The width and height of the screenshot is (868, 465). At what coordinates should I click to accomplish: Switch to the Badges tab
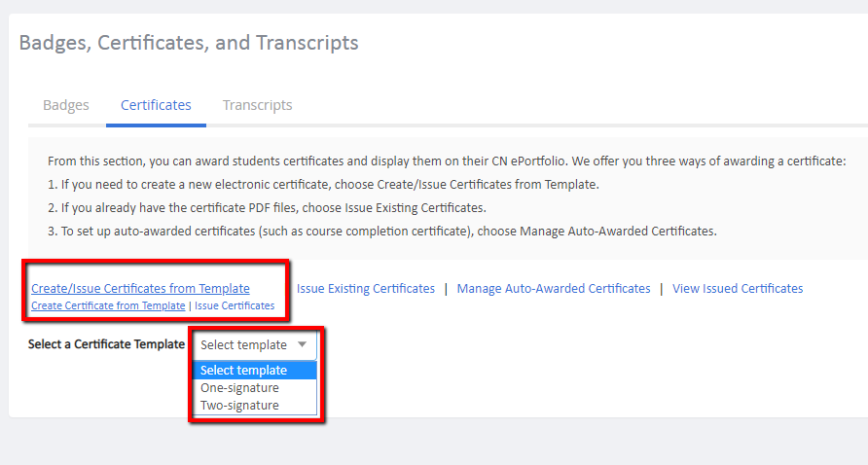tap(66, 105)
